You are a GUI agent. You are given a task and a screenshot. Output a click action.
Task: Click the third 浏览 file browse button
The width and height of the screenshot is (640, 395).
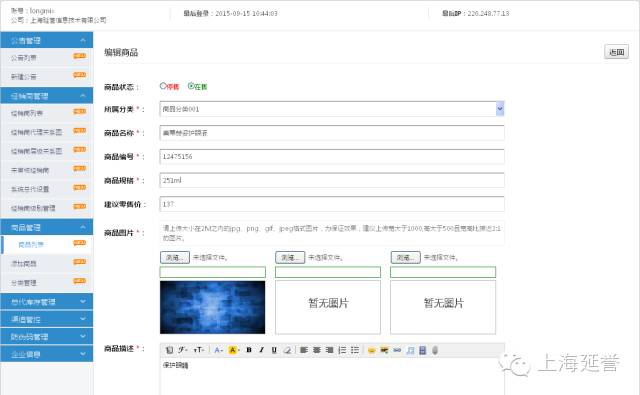pos(405,257)
